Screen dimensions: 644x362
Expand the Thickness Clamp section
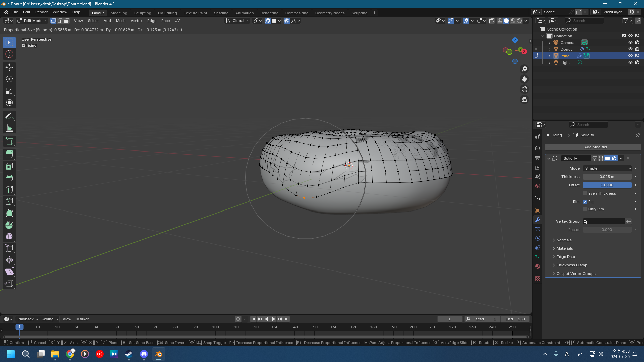tap(572, 265)
